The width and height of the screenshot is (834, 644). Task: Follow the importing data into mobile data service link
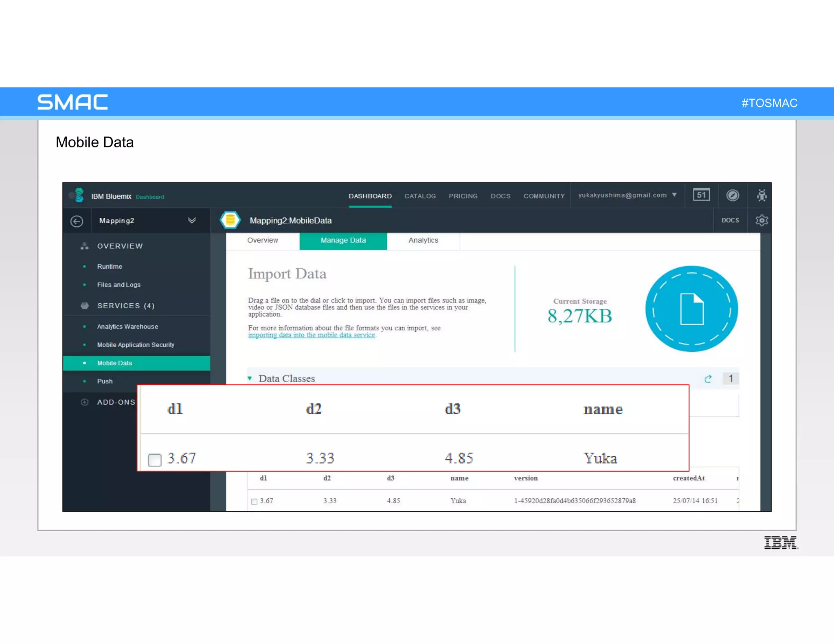(x=312, y=335)
